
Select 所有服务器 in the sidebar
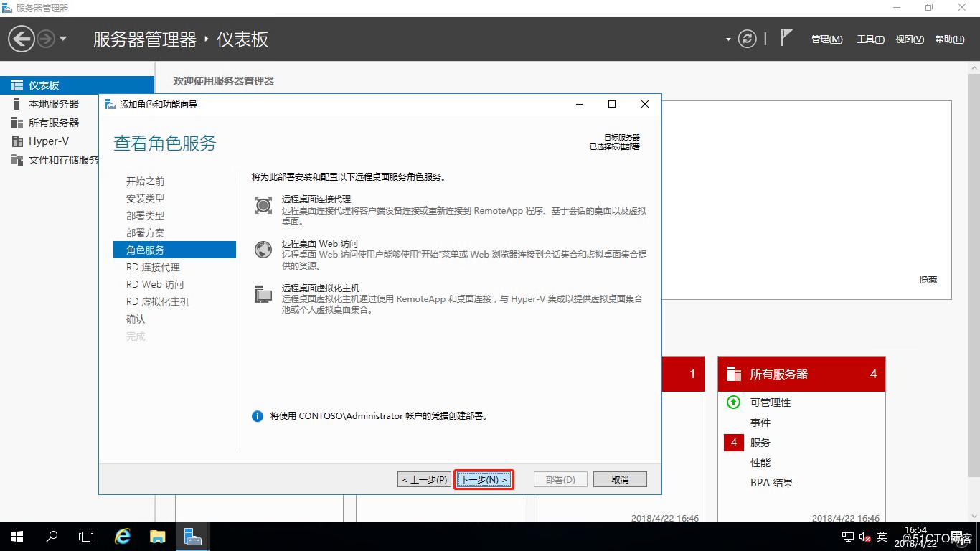[x=54, y=123]
